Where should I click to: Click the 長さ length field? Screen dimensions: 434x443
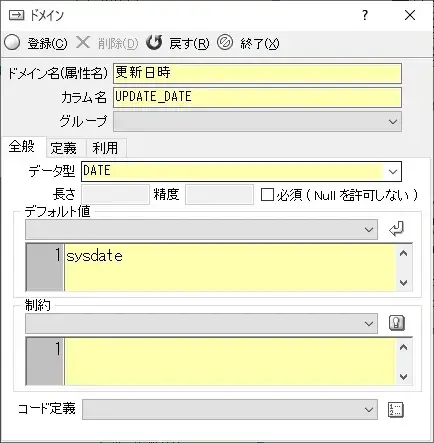coord(116,194)
